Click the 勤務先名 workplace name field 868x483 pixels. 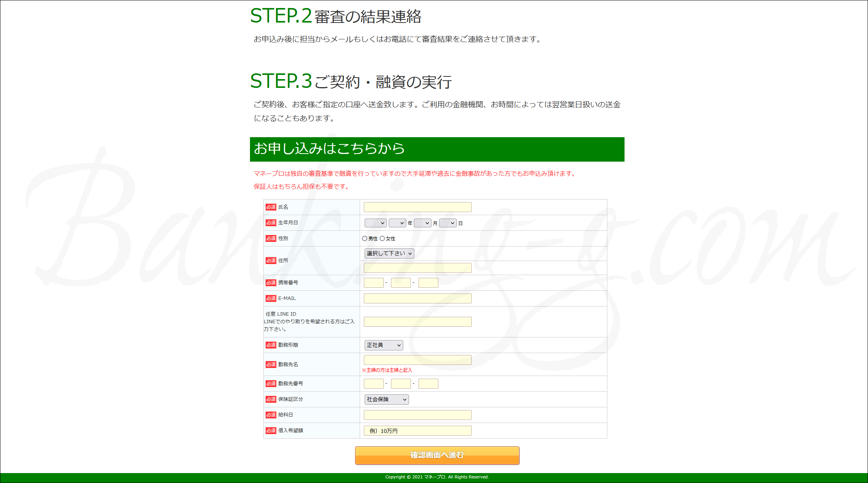[417, 360]
